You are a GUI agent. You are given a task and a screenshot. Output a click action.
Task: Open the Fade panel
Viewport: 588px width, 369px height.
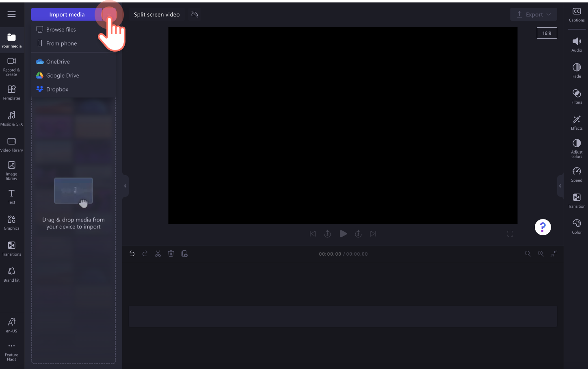pyautogui.click(x=576, y=70)
